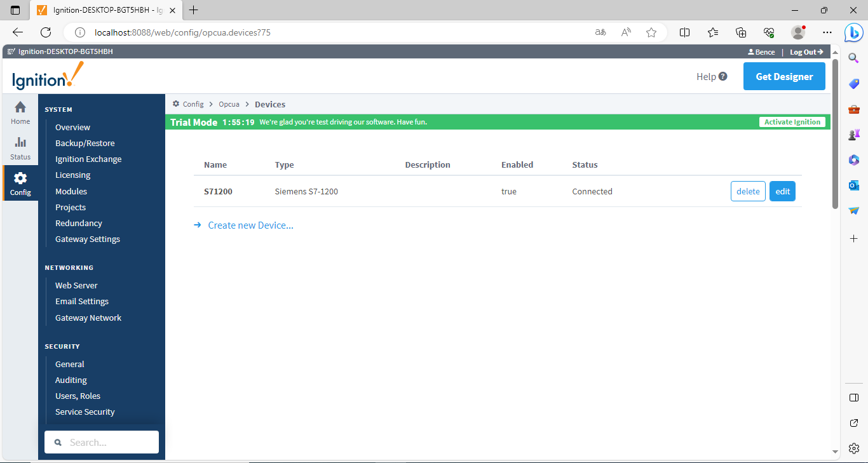Click the S71200 device name
This screenshot has height=463, width=868.
(218, 191)
